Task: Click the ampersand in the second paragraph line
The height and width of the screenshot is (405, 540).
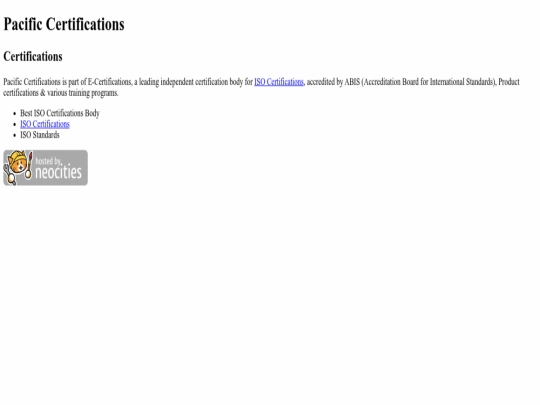Action: [x=43, y=93]
